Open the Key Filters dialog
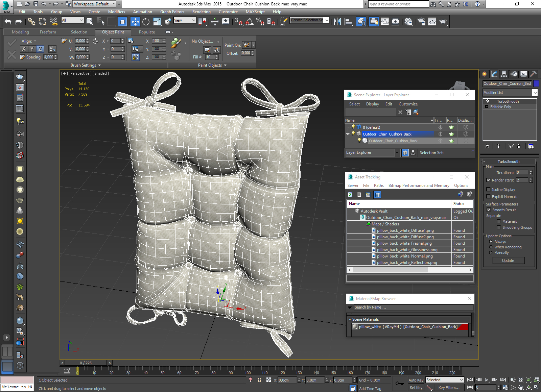Image resolution: width=541 pixels, height=392 pixels. pos(449,388)
